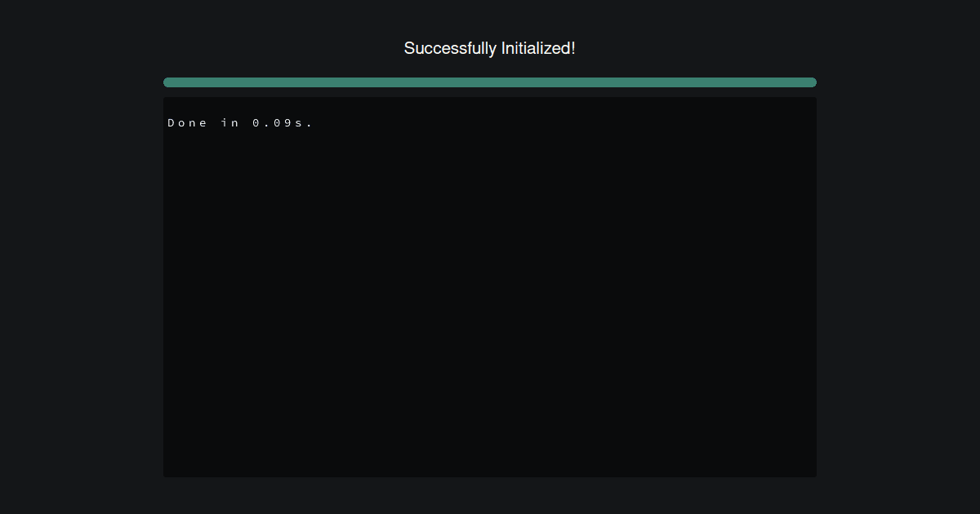This screenshot has height=514, width=980.
Task: Click the bottom edge of the console panel
Action: (490, 476)
